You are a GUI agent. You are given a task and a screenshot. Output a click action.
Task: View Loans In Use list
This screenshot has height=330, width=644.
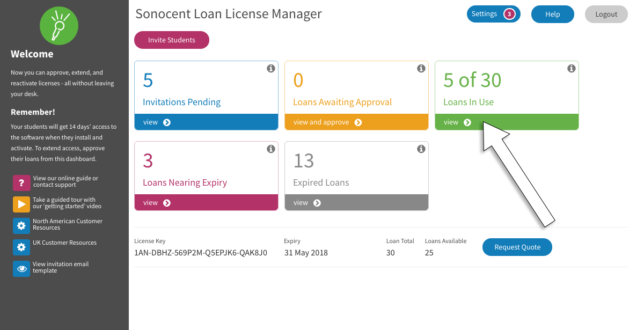[x=507, y=122]
